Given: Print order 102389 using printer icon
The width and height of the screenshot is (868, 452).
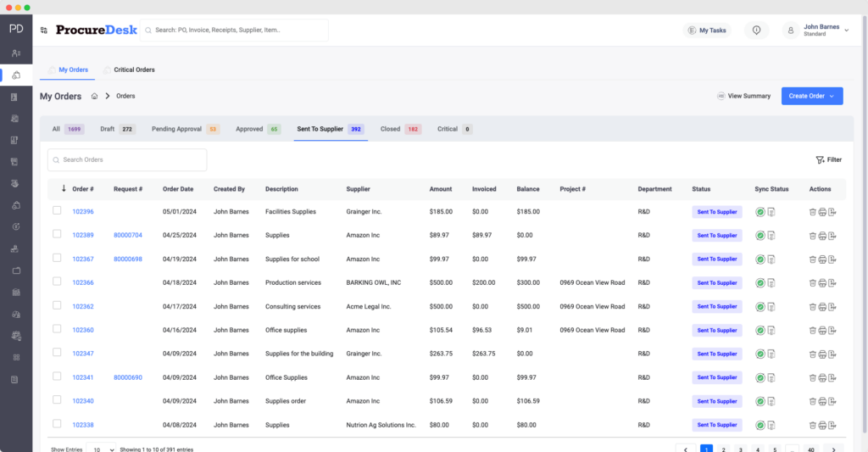Looking at the screenshot, I should point(822,236).
